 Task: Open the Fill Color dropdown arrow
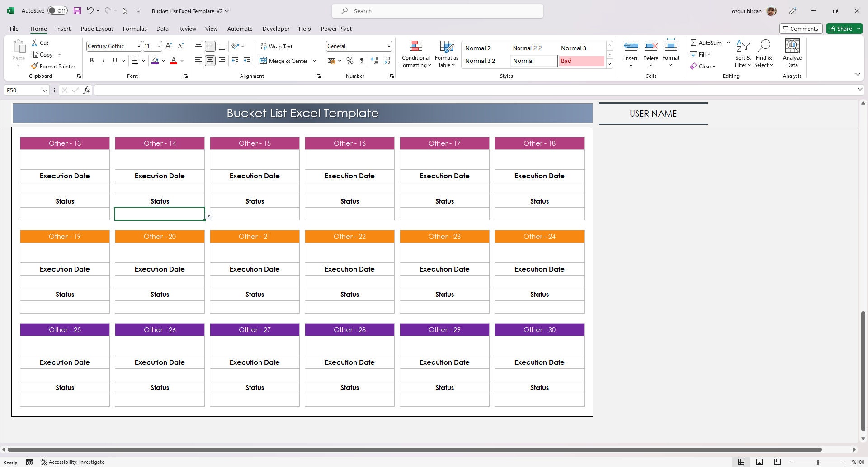[x=163, y=61]
